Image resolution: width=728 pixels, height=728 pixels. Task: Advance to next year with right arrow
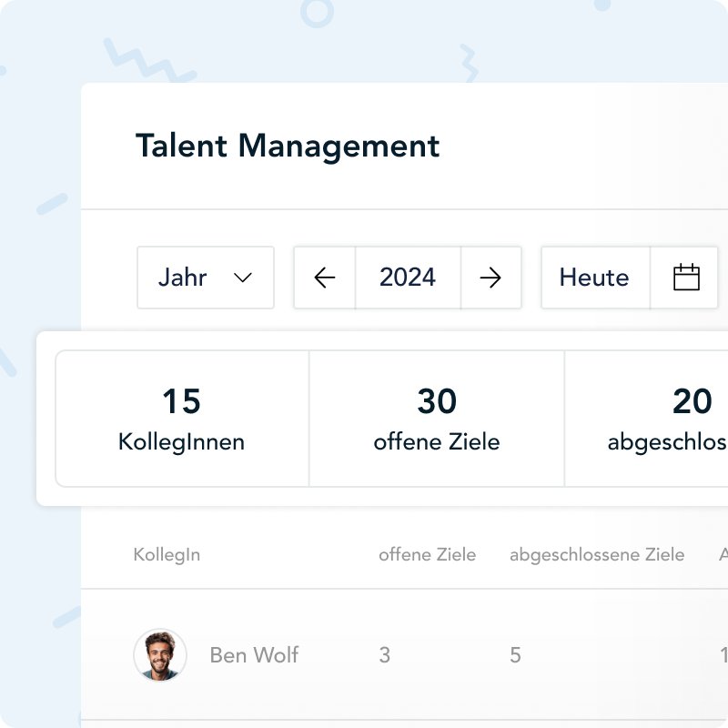tap(490, 278)
